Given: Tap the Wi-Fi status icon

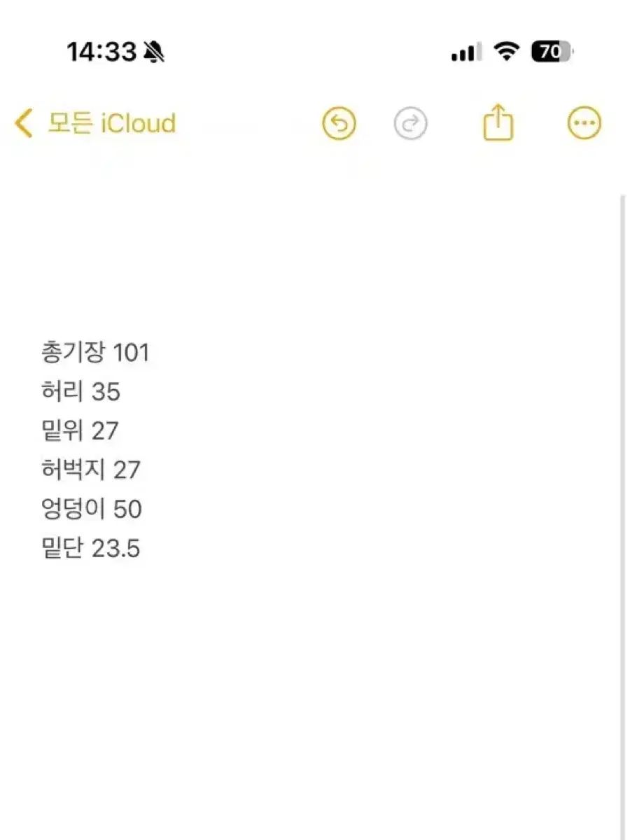Looking at the screenshot, I should [x=505, y=51].
